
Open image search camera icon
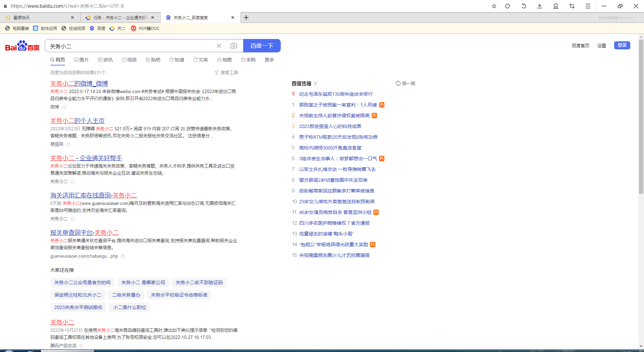(x=234, y=46)
